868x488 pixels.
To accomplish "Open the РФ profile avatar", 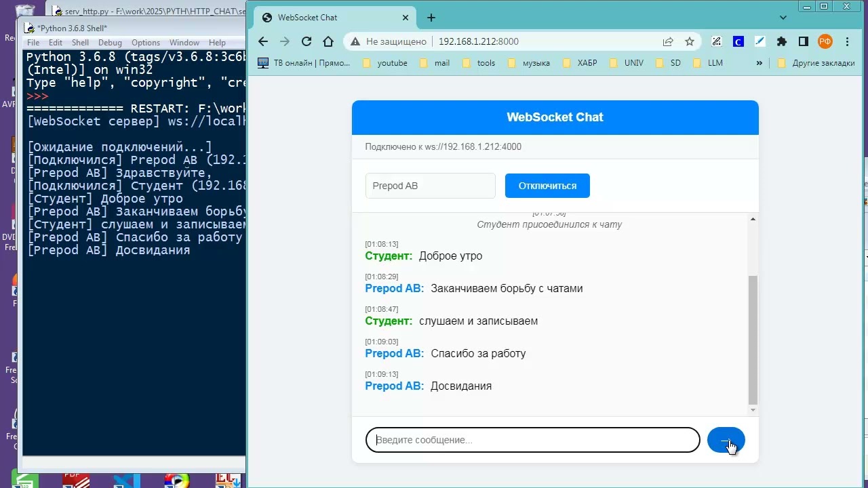I will pyautogui.click(x=825, y=41).
